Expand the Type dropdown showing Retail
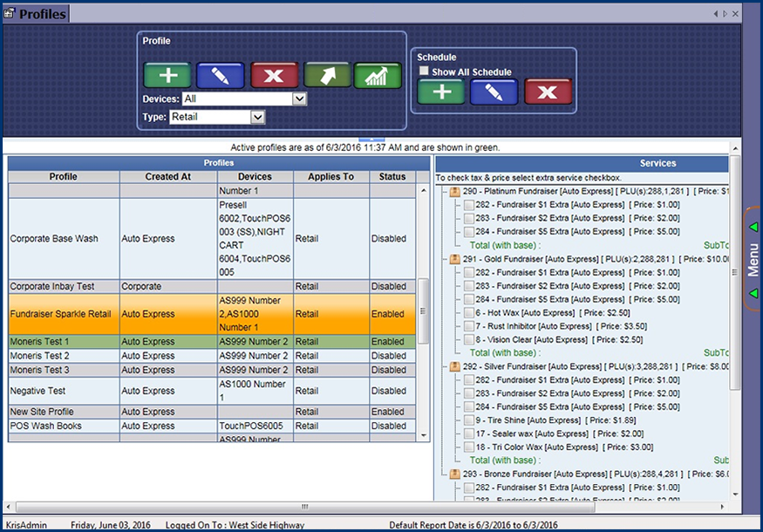The height and width of the screenshot is (532, 763). (x=257, y=117)
